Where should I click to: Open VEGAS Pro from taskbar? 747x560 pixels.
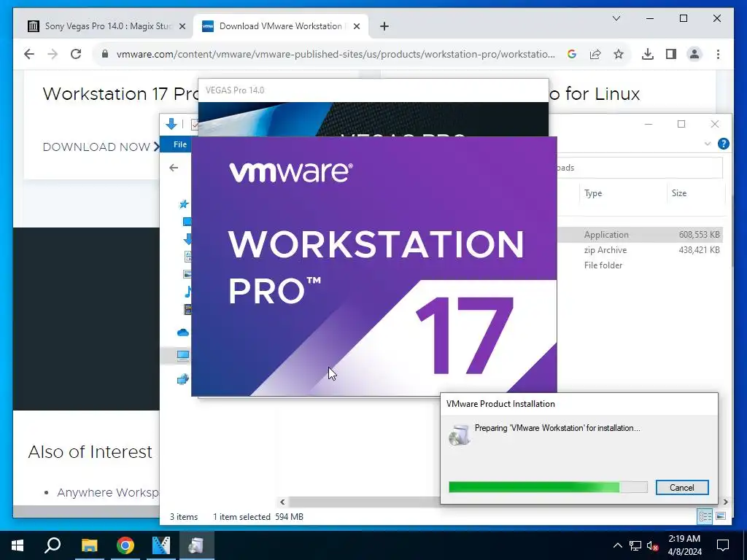click(x=161, y=545)
